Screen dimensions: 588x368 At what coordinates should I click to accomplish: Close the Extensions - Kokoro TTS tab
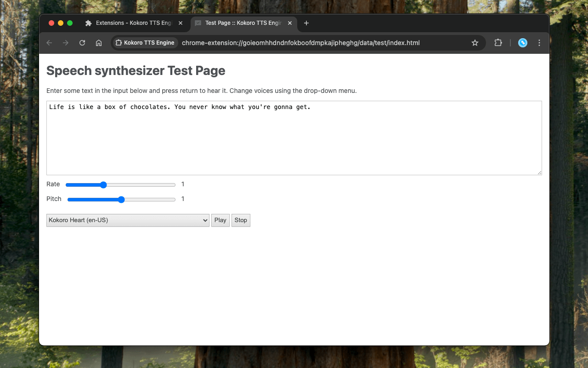(x=181, y=23)
